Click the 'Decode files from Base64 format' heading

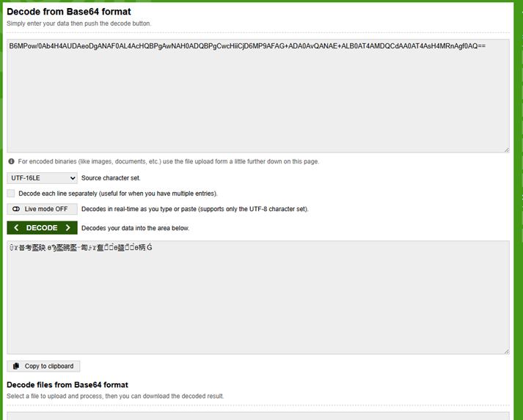[67, 385]
